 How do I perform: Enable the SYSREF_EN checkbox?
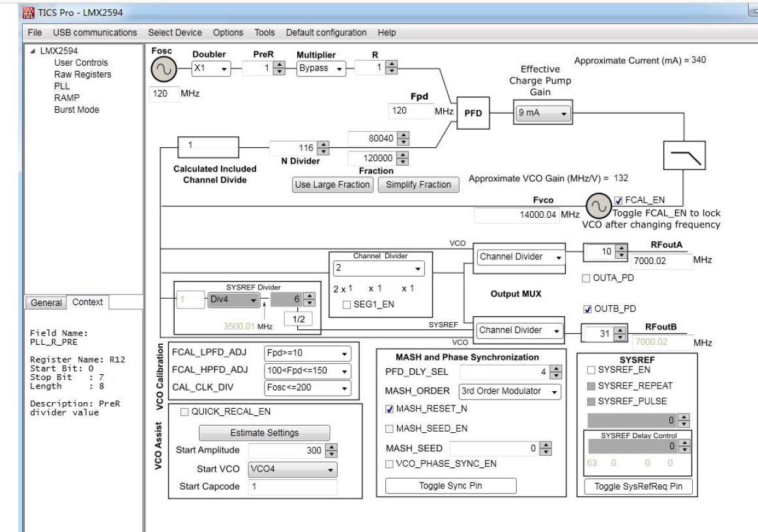(590, 370)
